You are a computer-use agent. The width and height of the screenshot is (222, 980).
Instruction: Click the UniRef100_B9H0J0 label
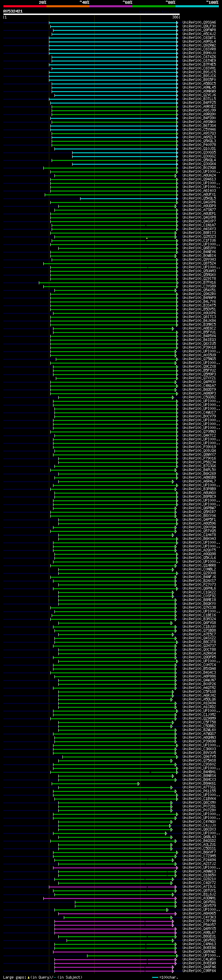[199, 53]
